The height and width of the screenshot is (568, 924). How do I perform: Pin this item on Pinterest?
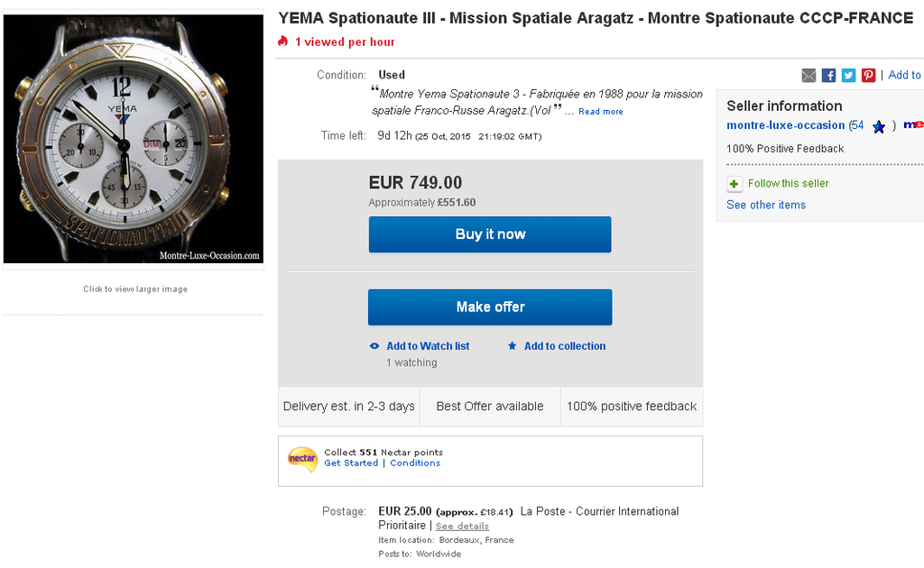pos(868,76)
